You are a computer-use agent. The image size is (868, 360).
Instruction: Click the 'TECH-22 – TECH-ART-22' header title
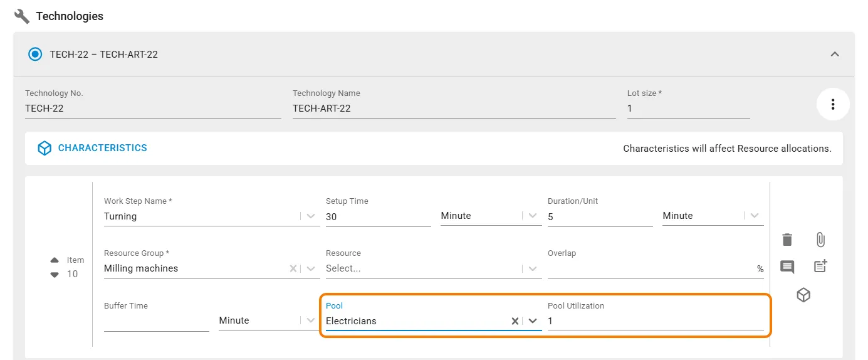point(104,55)
